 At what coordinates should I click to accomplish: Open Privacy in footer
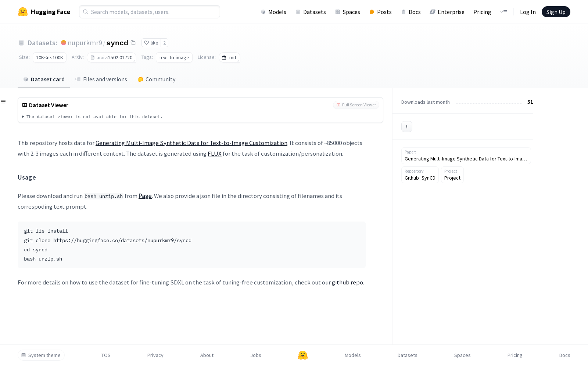[x=155, y=355]
